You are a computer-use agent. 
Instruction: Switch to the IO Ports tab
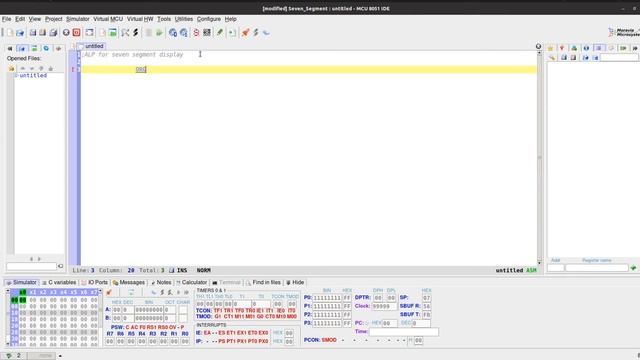(x=94, y=282)
